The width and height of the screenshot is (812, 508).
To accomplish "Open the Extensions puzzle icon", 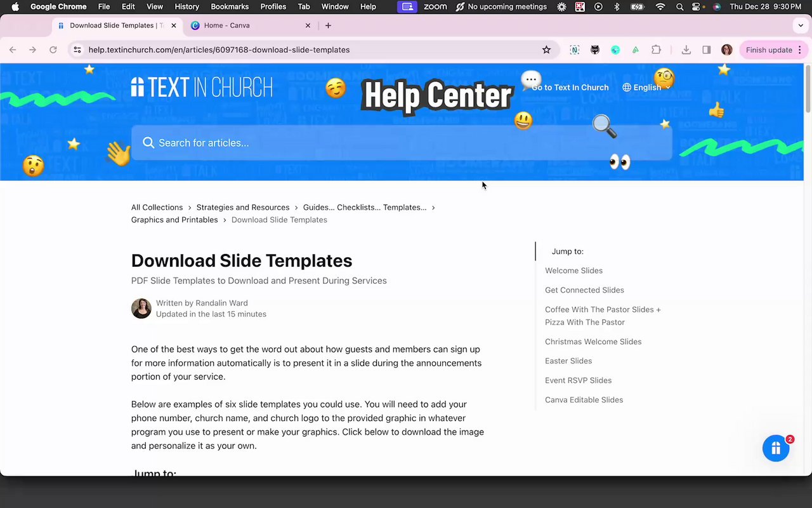I will pos(656,50).
